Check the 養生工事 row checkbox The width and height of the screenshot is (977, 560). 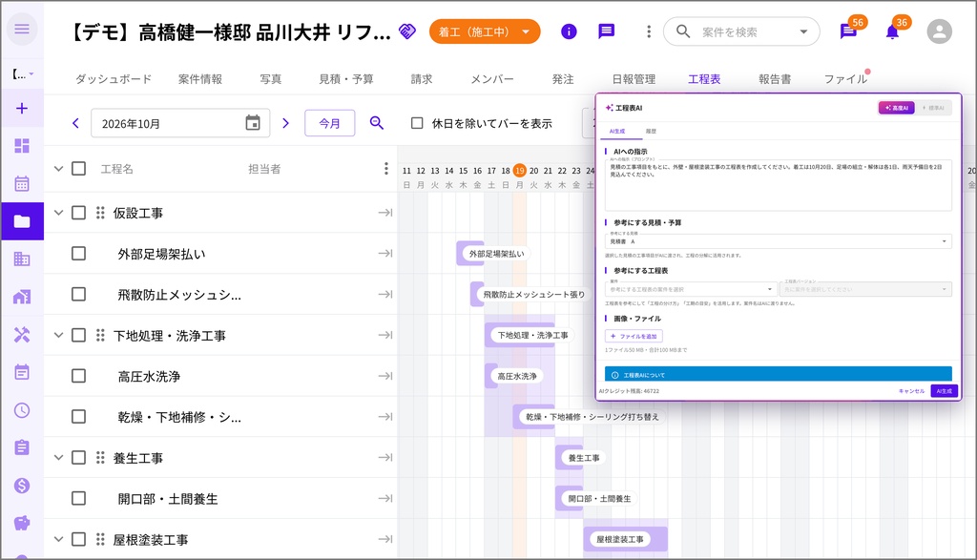coord(78,458)
